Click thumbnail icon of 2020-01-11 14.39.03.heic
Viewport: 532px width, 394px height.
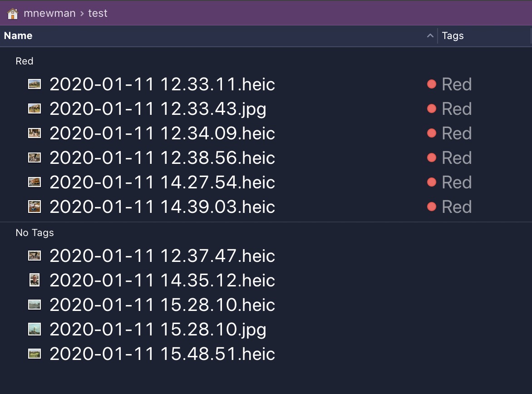tap(34, 207)
